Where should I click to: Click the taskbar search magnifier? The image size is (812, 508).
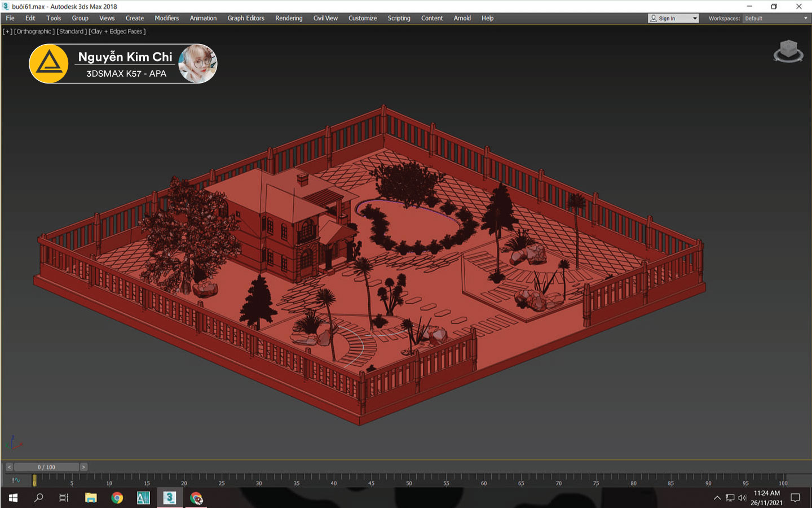[39, 498]
